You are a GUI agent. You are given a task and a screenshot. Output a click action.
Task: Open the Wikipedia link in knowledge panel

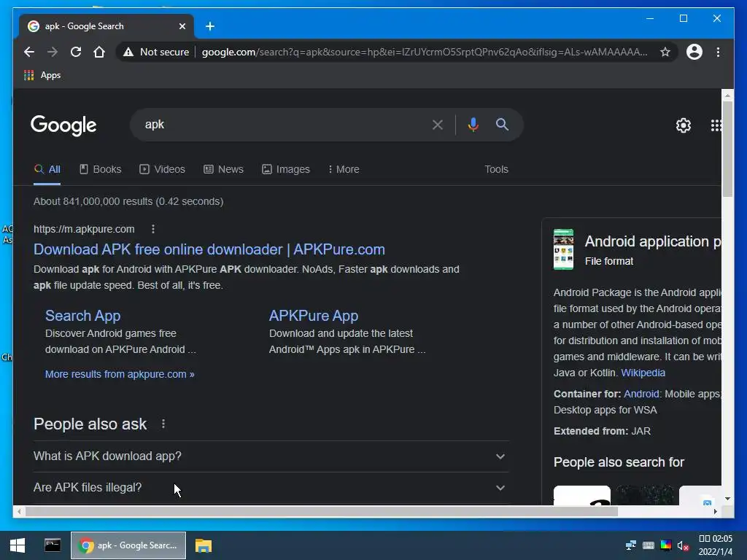(643, 373)
